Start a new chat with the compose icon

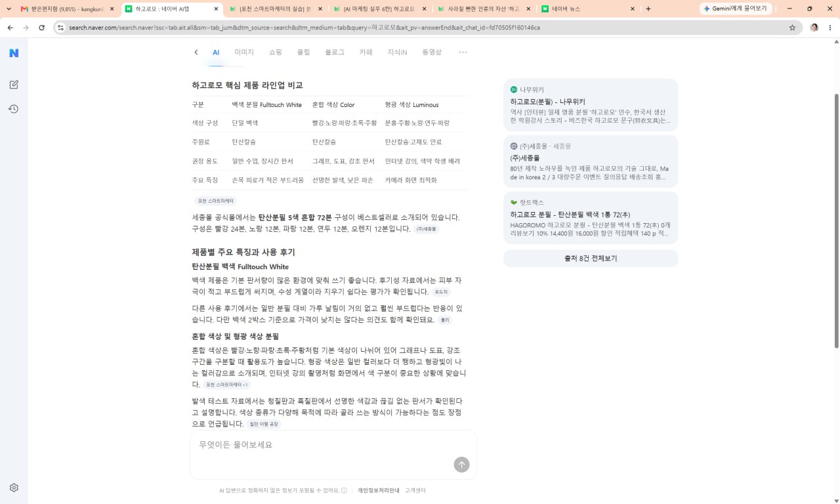click(14, 85)
